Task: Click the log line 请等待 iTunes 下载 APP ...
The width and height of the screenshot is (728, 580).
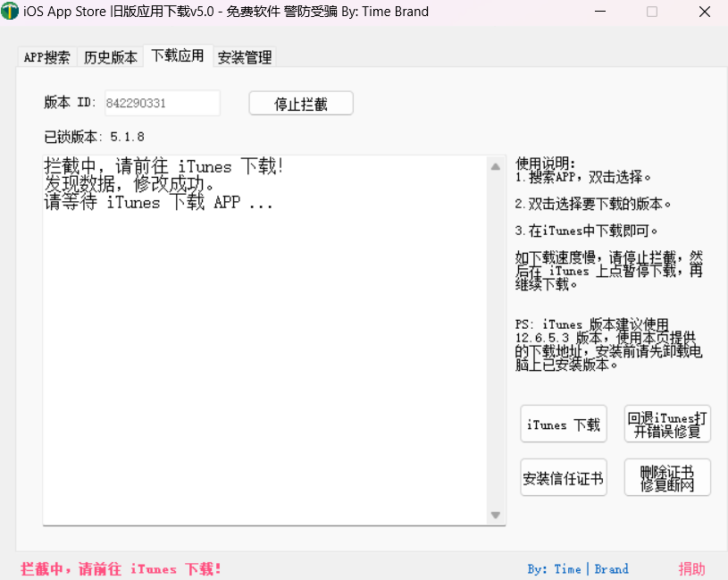Action: [158, 203]
